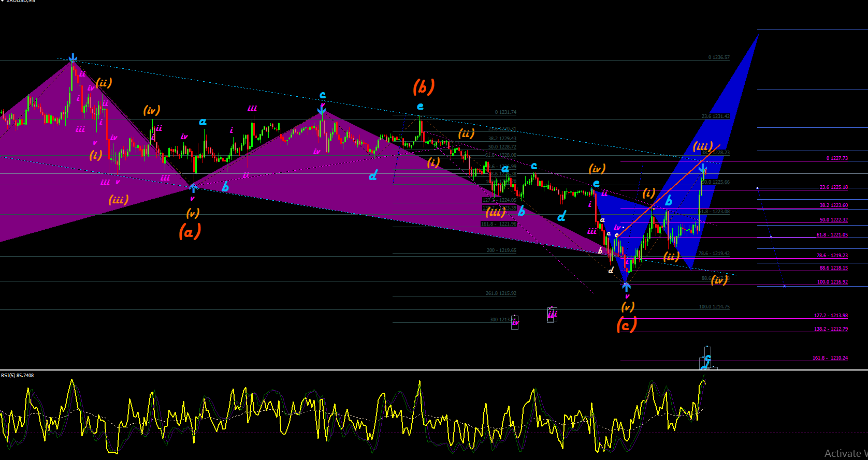Select magenta Fibonacci level 161.8 - 1210.24
This screenshot has width=868, height=460.
830,358
